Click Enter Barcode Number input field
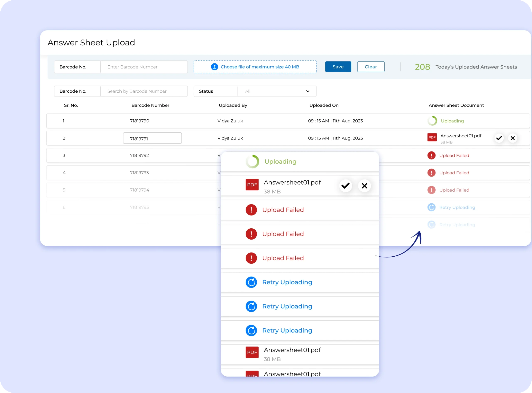 pyautogui.click(x=144, y=67)
